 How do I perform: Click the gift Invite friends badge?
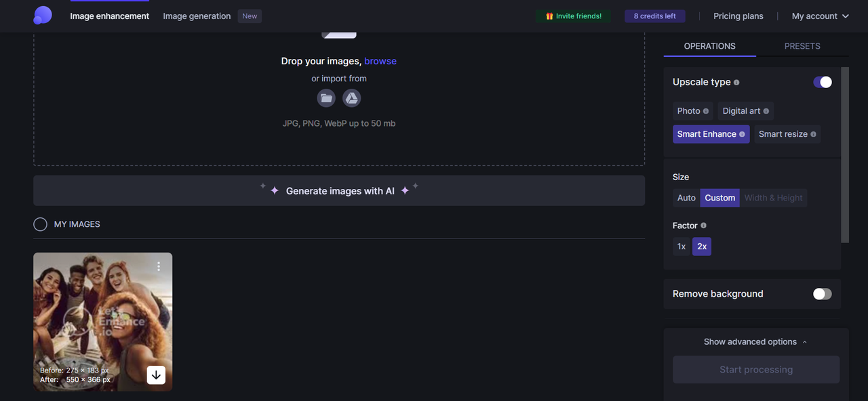[573, 16]
